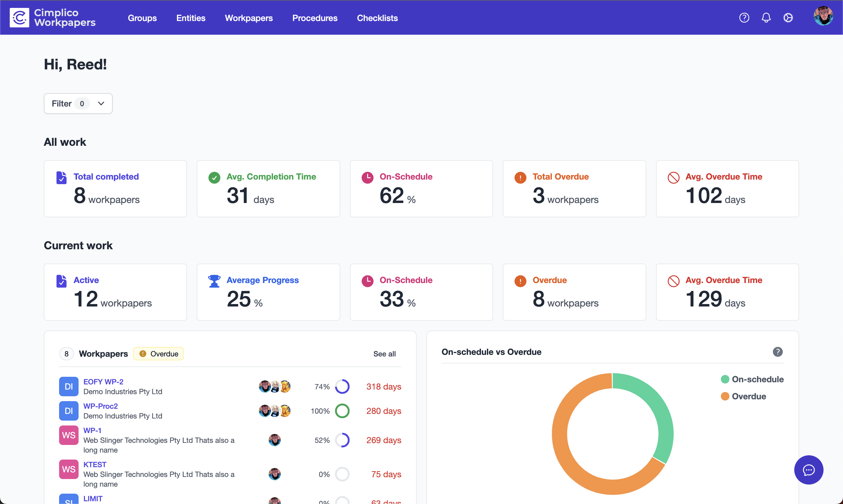Click the chart help question mark icon
Viewport: 843px width, 504px height.
coord(778,352)
